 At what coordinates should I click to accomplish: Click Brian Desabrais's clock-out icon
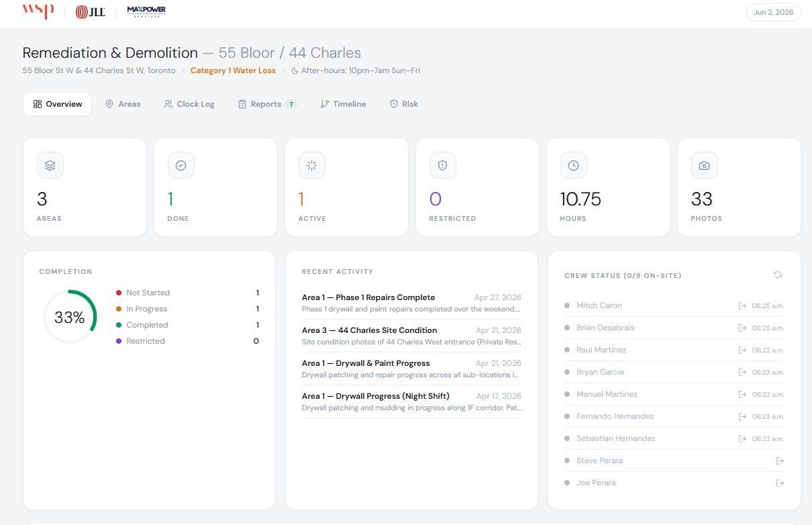coord(742,328)
